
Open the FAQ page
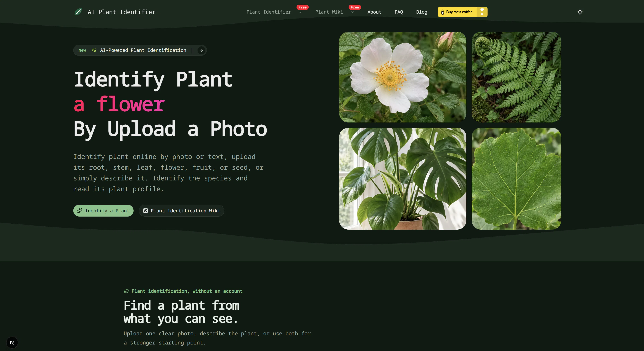click(x=399, y=12)
